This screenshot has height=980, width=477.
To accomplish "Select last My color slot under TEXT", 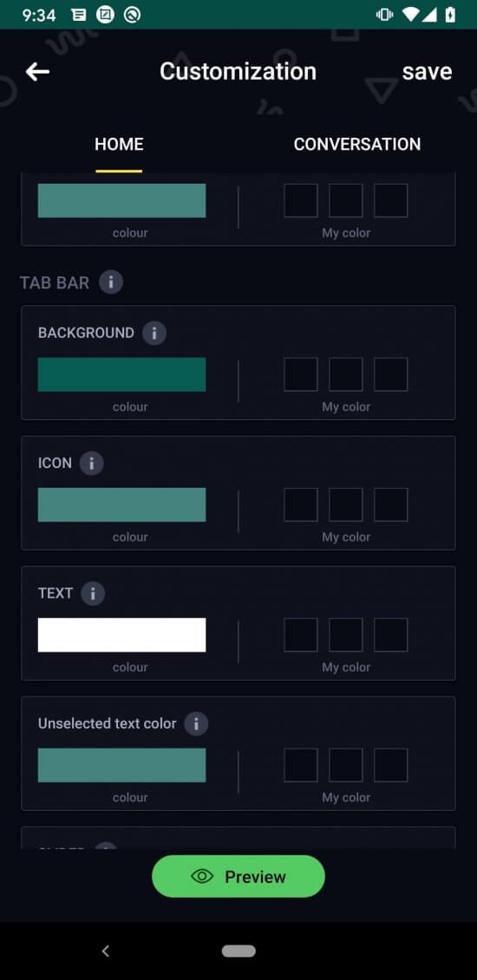I will point(391,635).
